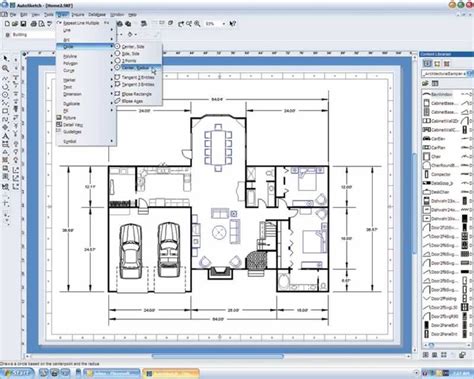Select the diamond marker tool in left toolbox
Screen dimensions: 474x379
coord(6,127)
